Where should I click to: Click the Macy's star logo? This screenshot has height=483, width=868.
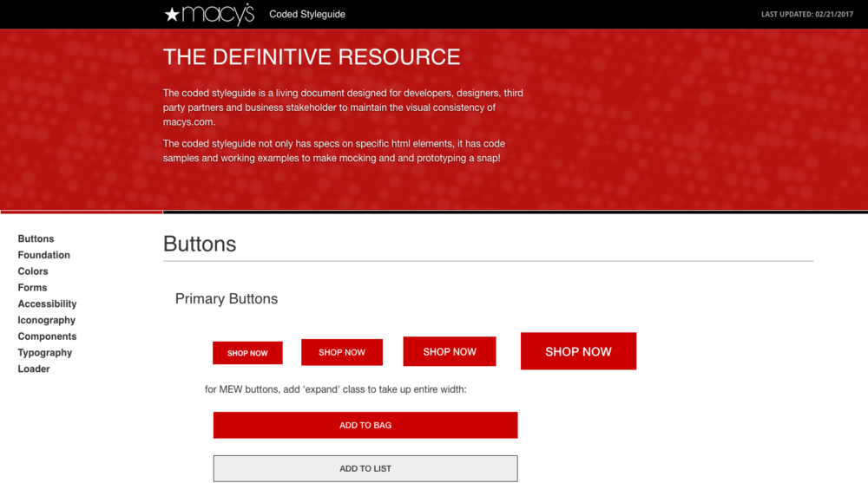click(x=209, y=15)
